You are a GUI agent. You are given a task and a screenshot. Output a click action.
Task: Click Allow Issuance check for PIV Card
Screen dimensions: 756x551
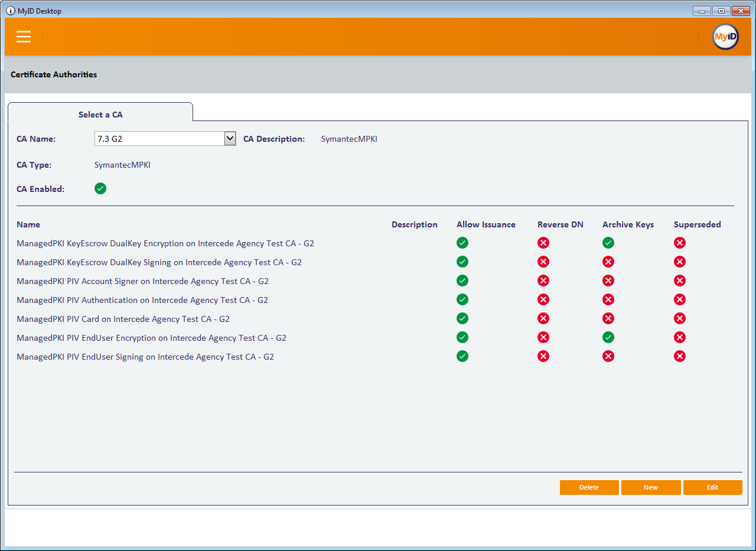pyautogui.click(x=462, y=318)
